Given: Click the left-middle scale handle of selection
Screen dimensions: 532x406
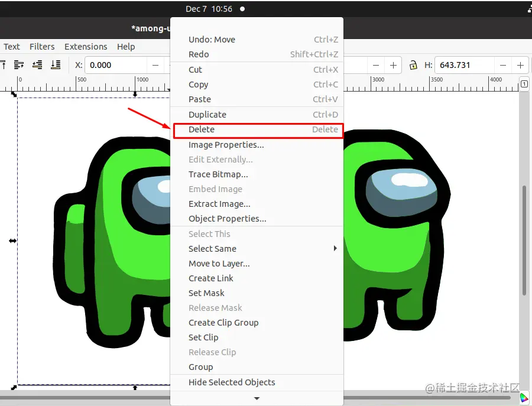Looking at the screenshot, I should 12,241.
